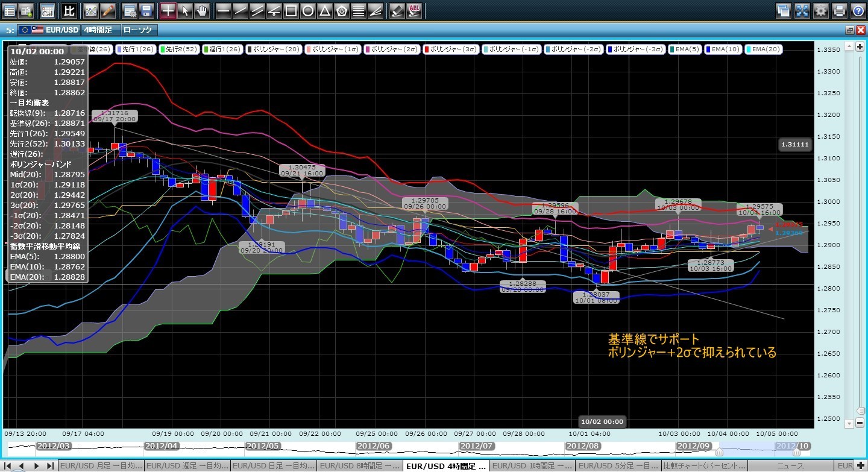Select the crosshair cursor tool
This screenshot has height=472, width=868.
pyautogui.click(x=168, y=10)
